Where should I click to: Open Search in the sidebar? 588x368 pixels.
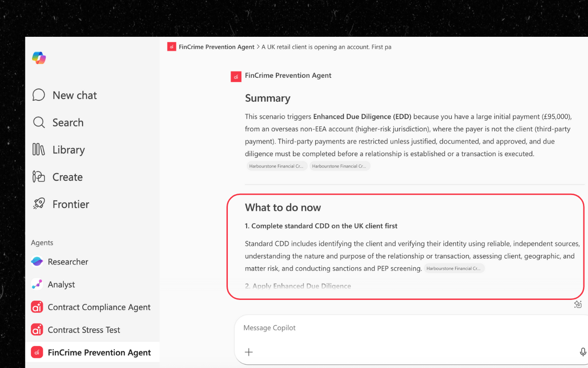point(58,122)
